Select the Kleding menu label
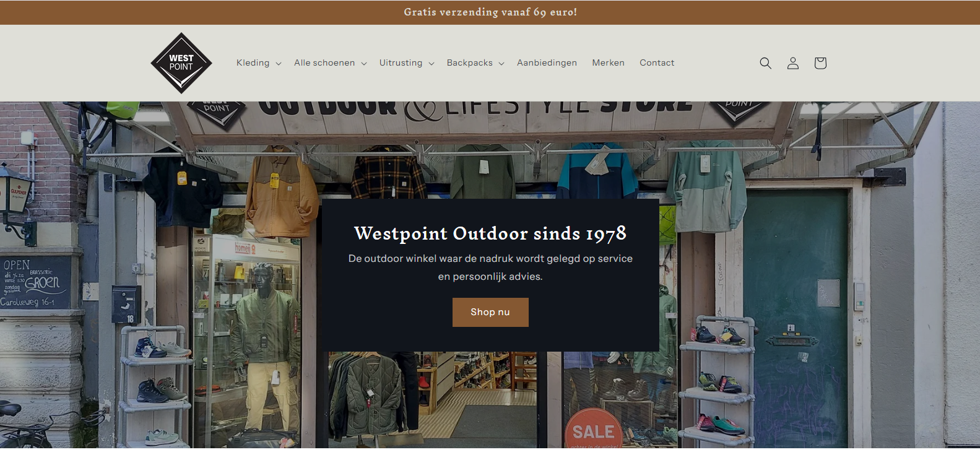The width and height of the screenshot is (980, 473). click(x=253, y=63)
